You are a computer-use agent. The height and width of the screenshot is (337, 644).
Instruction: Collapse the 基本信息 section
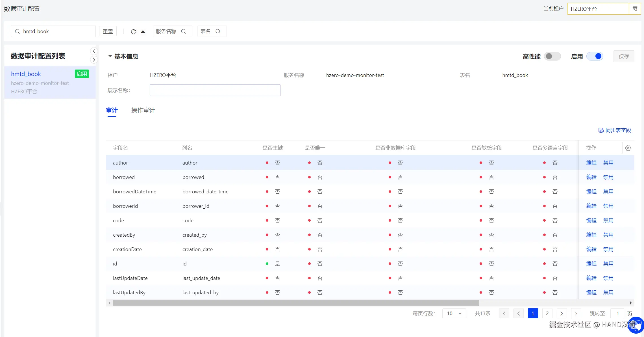coord(110,56)
